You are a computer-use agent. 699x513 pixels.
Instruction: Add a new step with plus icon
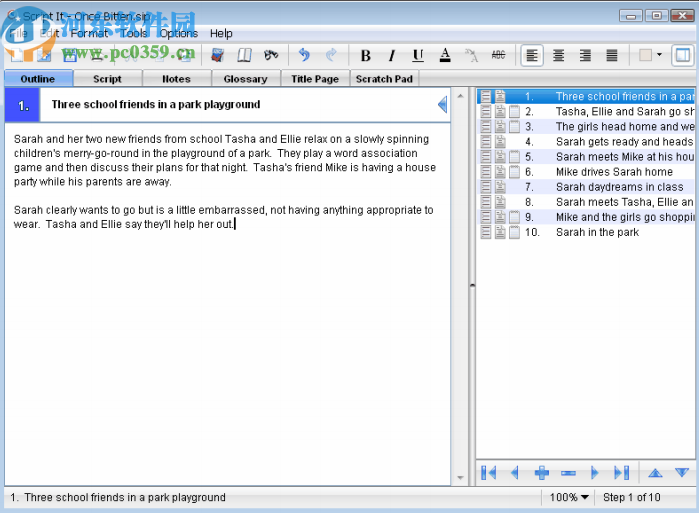(x=542, y=473)
